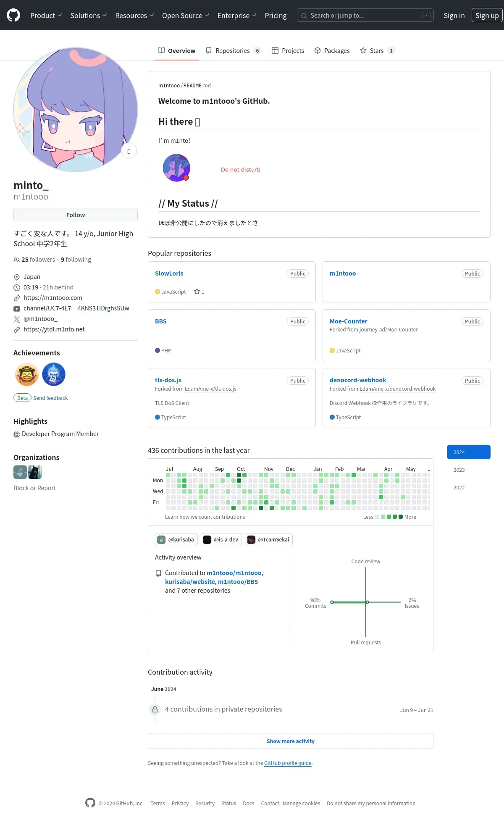504x825 pixels.
Task: Open the m1ntooo popular repository
Action: coord(343,273)
